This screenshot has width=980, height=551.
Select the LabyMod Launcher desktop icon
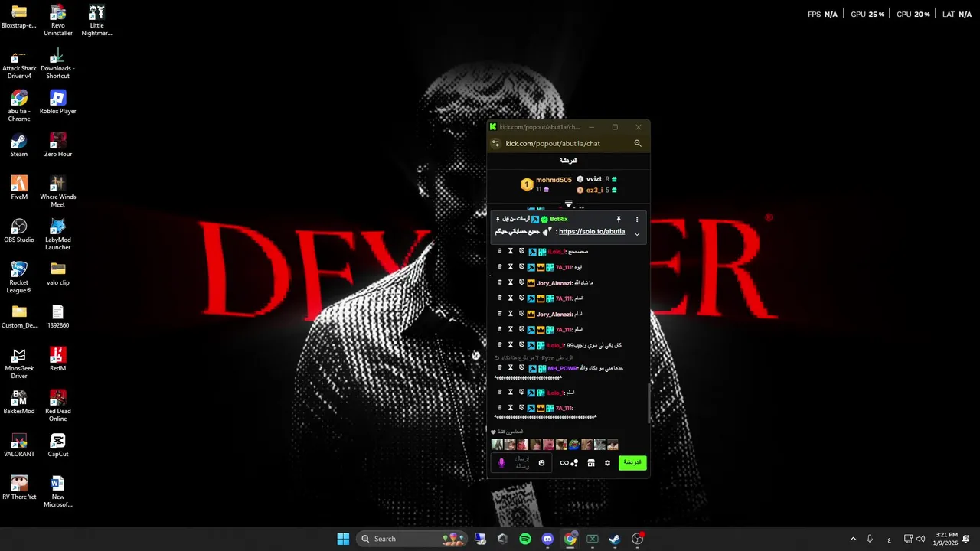coord(57,234)
